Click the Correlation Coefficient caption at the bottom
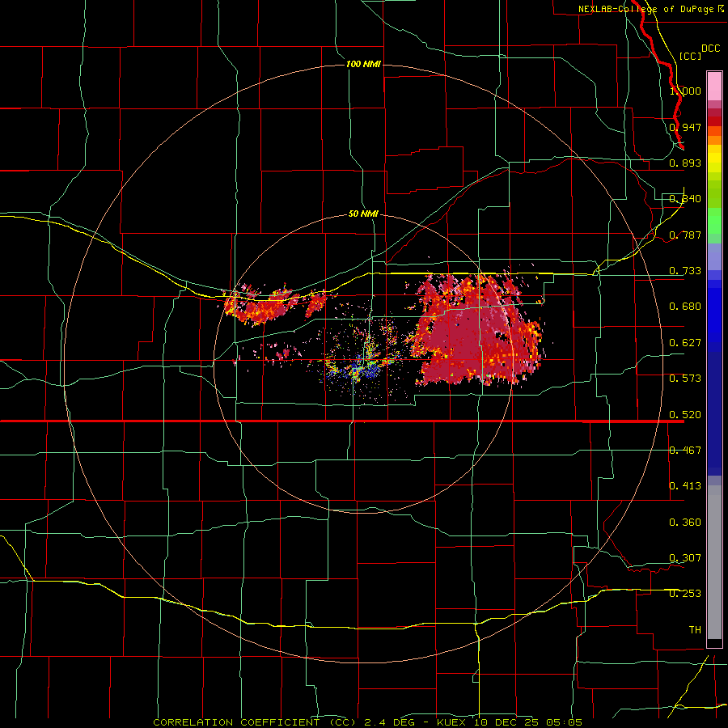The image size is (728, 728). (368, 722)
